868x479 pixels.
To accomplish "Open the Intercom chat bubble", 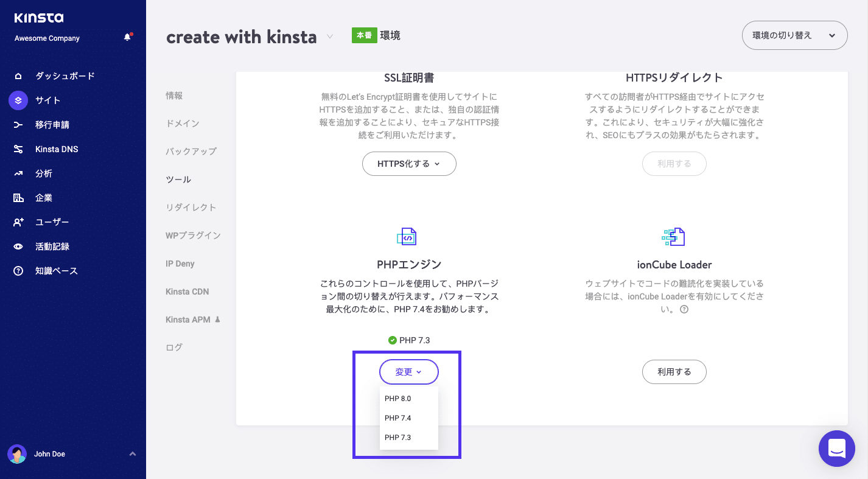I will pos(836,449).
